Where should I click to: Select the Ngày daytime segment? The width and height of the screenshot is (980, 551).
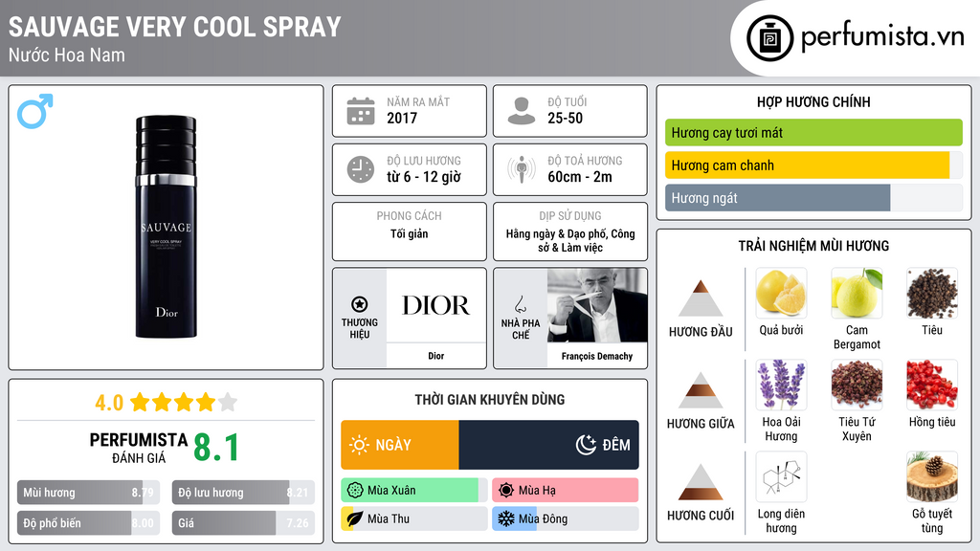pyautogui.click(x=400, y=445)
